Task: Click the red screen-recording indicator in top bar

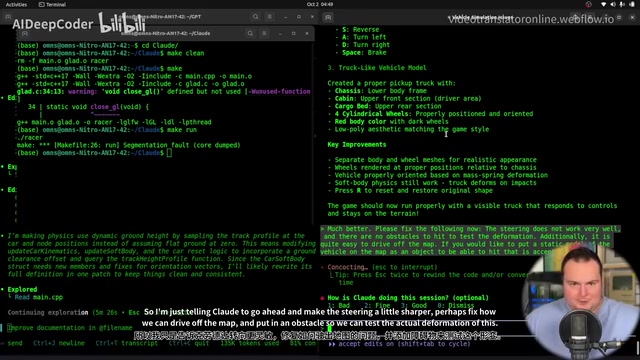Action: [x=588, y=4]
